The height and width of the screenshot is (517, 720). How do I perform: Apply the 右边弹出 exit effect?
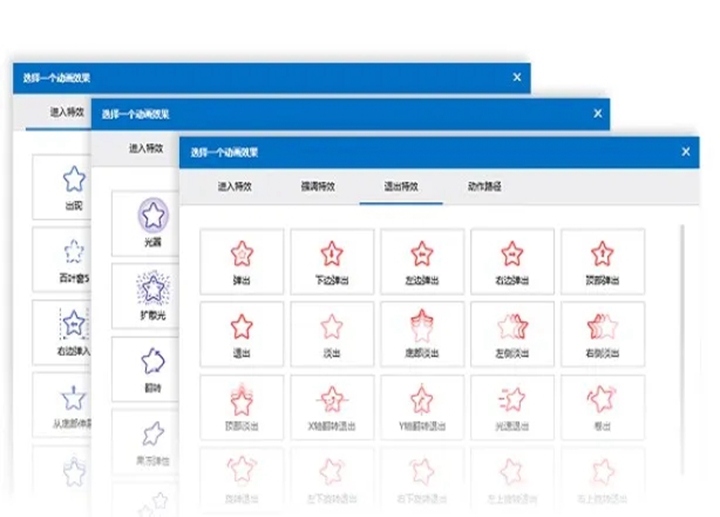tap(512, 262)
